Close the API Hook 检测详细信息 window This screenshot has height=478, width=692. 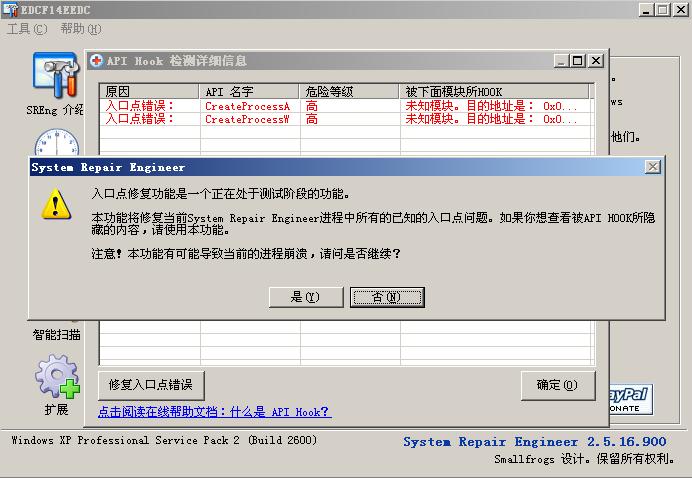coord(596,60)
